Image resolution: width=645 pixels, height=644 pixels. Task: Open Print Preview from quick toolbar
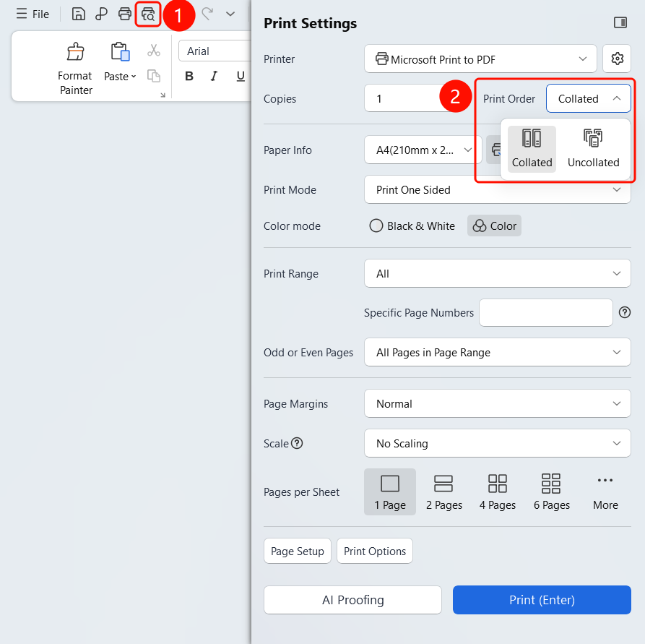148,14
